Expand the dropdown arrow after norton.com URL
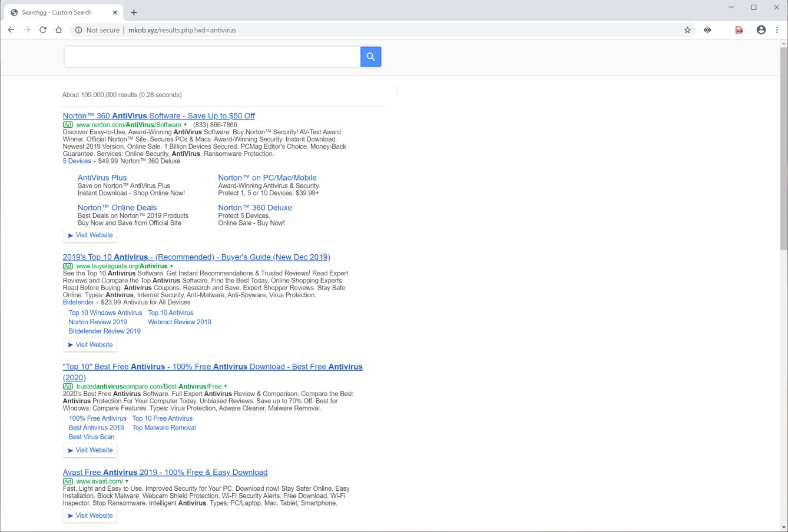Screen dimensions: 788x532 (186, 125)
